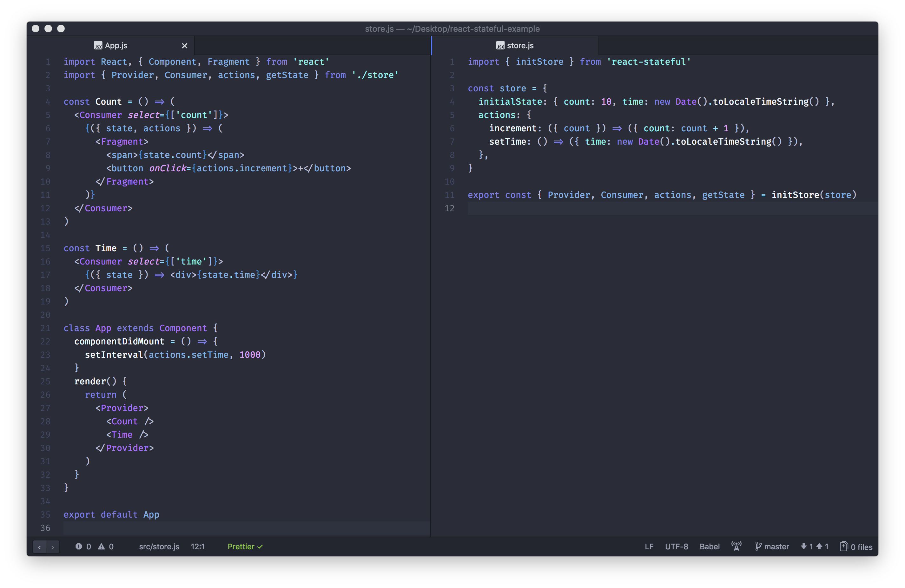
Task: Open the master git branch selector
Action: coord(772,546)
